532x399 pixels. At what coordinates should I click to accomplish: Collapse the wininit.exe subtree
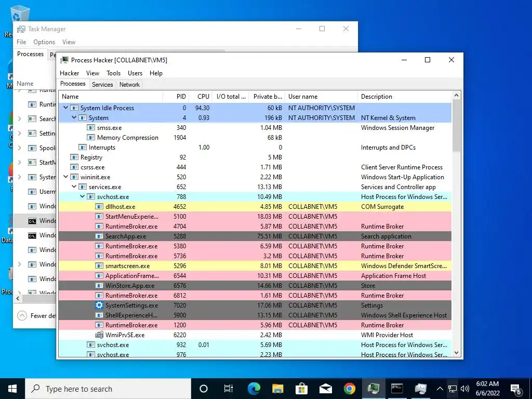[66, 177]
